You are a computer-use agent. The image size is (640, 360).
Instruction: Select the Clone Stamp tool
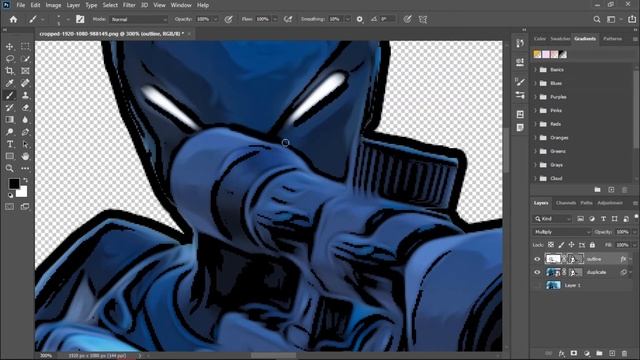(x=25, y=96)
